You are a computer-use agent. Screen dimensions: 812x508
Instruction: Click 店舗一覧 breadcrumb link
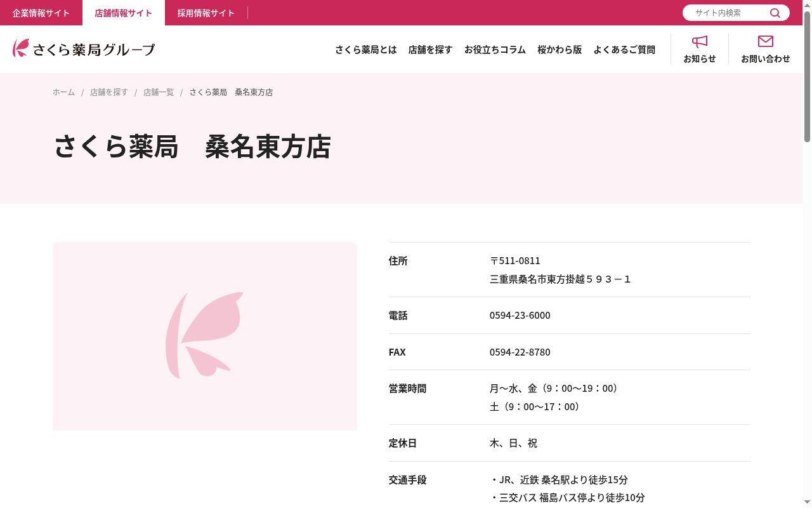pos(159,92)
